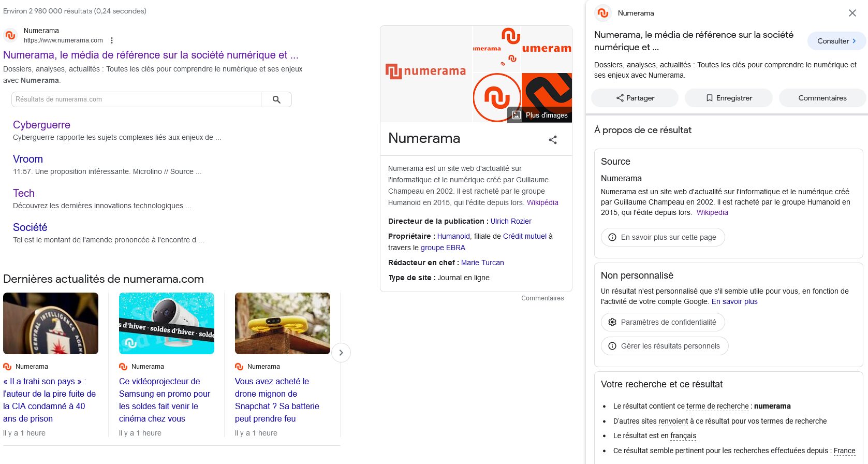Click the 'groupe EBRA' link
Image resolution: width=868 pixels, height=464 pixels.
point(443,248)
